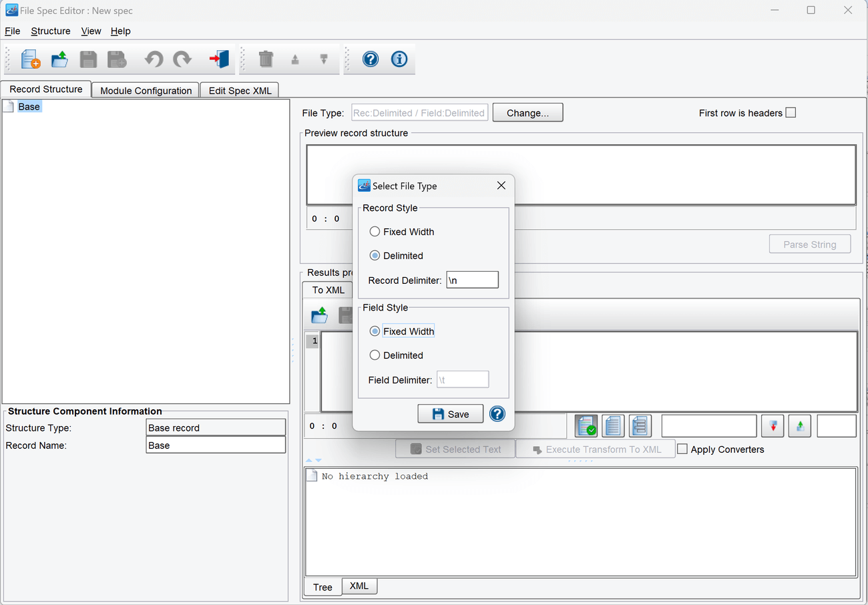Open the File menu
Screen dimensions: 868x605
[x=13, y=31]
